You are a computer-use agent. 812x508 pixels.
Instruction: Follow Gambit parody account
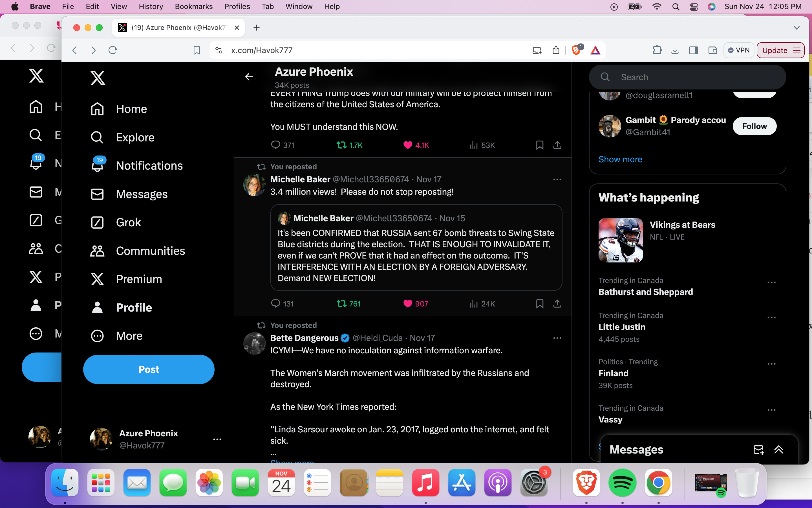[x=754, y=126]
